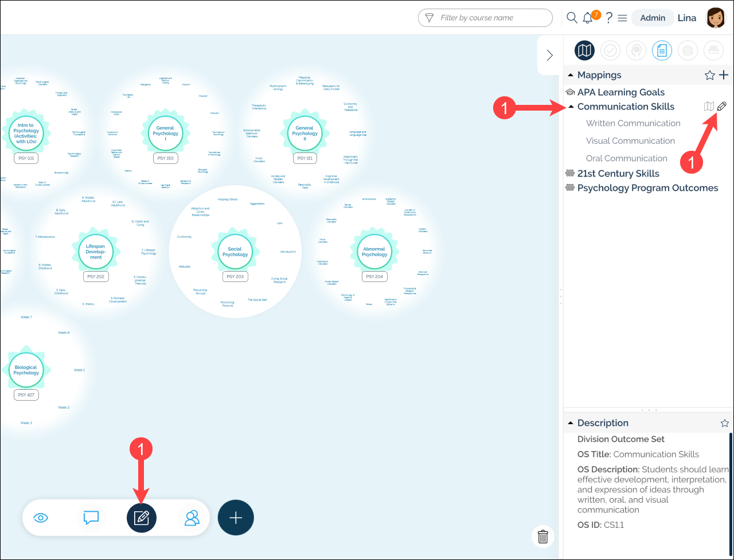The image size is (734, 560).
Task: Click the Admin button
Action: [x=652, y=18]
